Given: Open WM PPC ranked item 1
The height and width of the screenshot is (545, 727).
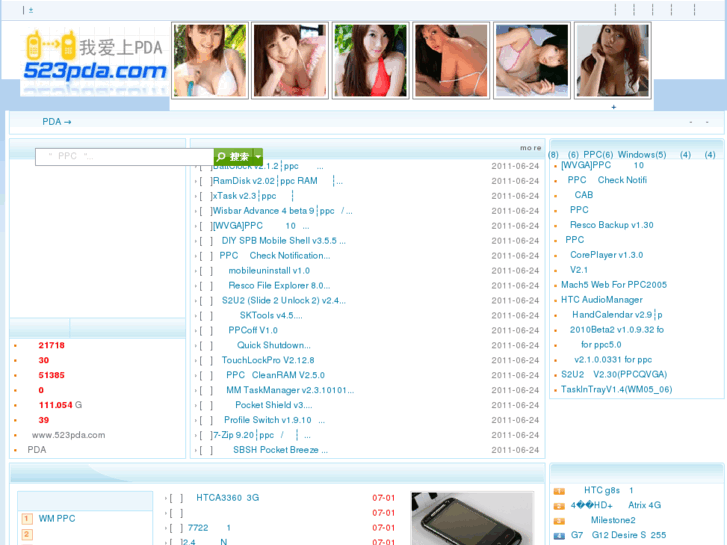Looking at the screenshot, I should click(57, 519).
